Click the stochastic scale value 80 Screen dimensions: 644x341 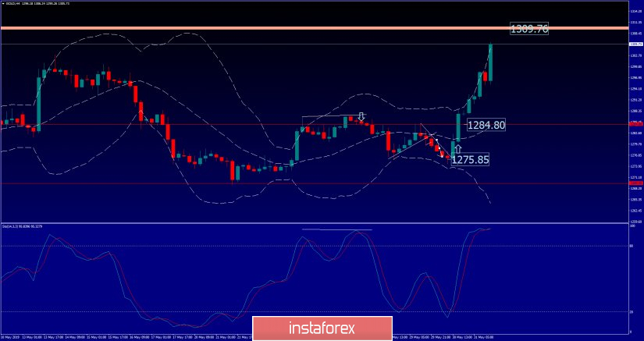[632, 246]
